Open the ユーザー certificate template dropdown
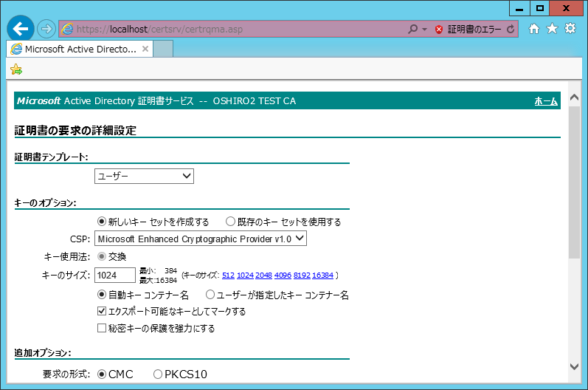Screen dimensions: 588x390 (x=144, y=176)
